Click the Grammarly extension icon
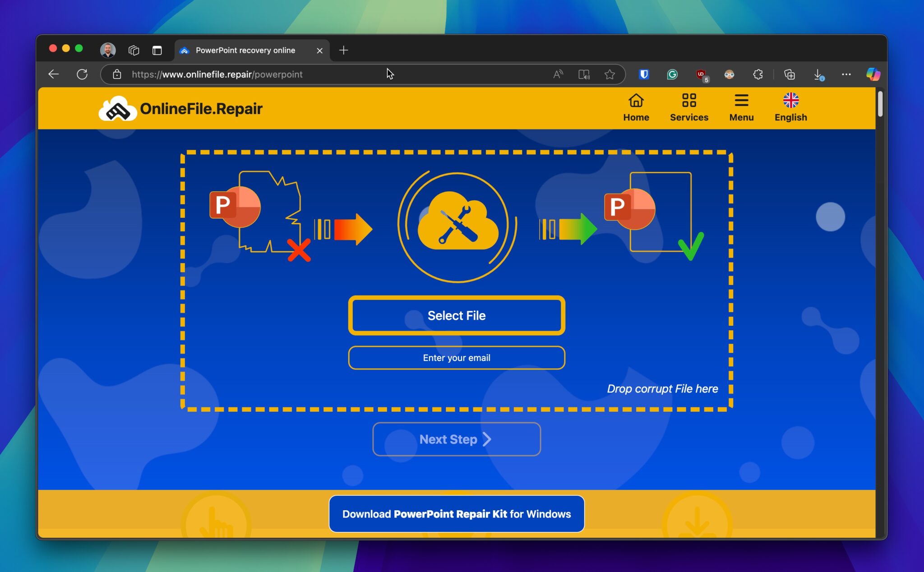 pos(672,74)
